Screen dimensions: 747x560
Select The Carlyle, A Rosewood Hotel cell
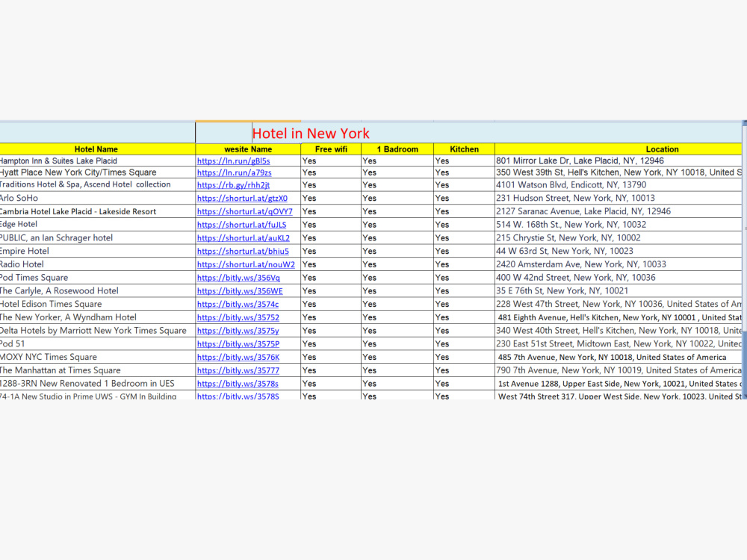pyautogui.click(x=97, y=291)
